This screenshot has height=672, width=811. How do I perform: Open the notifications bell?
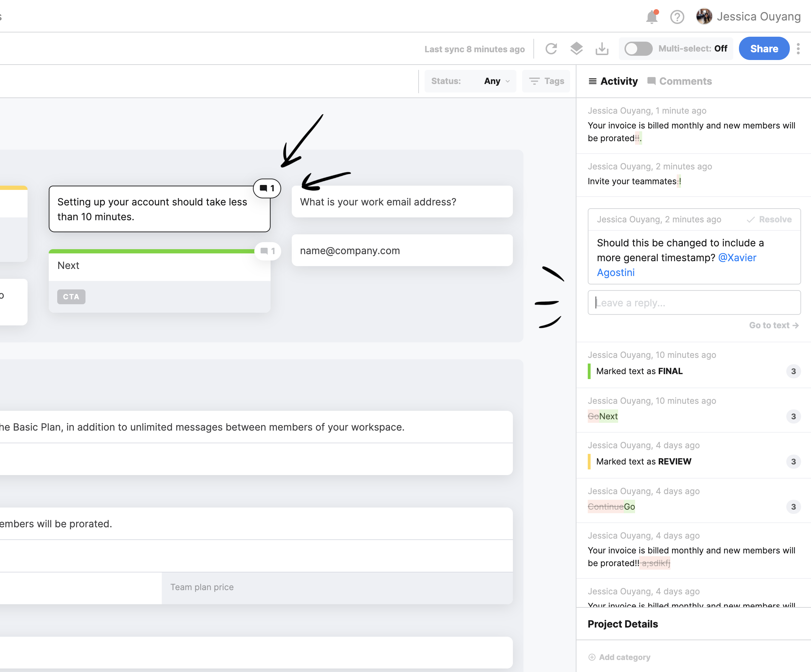coord(651,17)
